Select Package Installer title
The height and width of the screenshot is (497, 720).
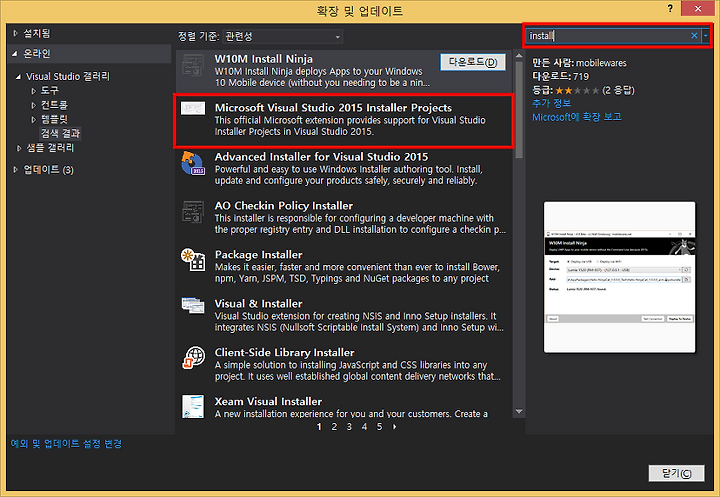(259, 254)
